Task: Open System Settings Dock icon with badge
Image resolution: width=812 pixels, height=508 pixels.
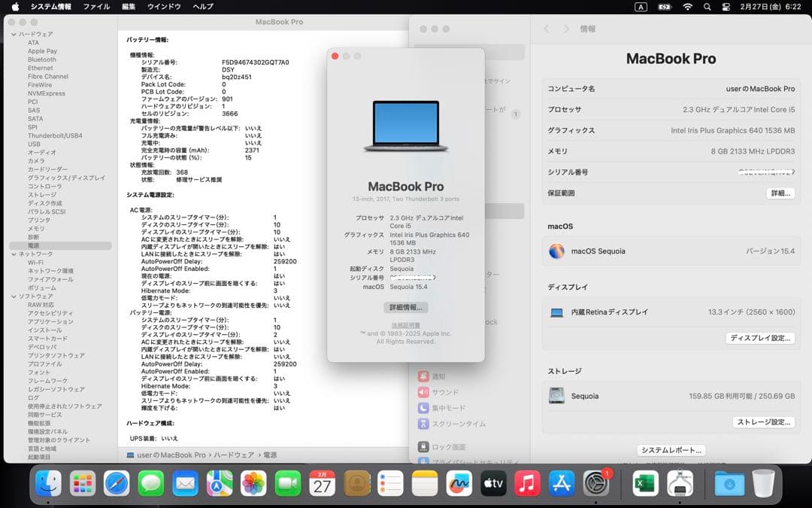Action: 596,484
